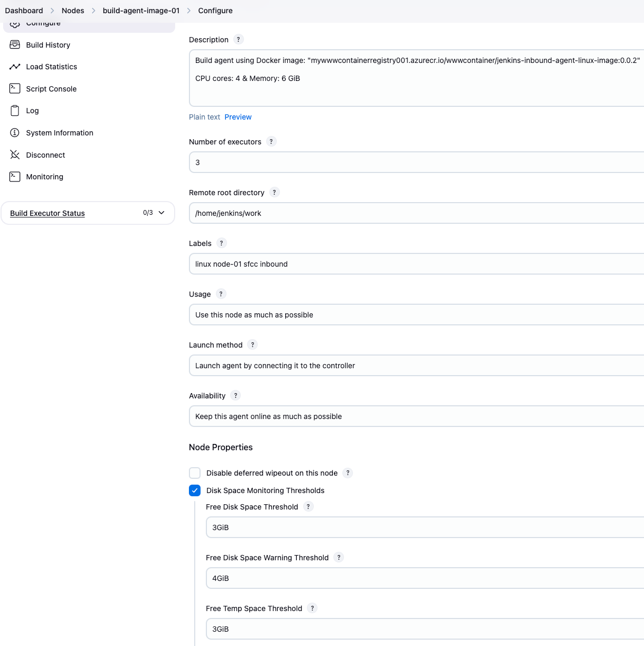This screenshot has height=646, width=644.
Task: Open the Availability dropdown
Action: [x=416, y=416]
